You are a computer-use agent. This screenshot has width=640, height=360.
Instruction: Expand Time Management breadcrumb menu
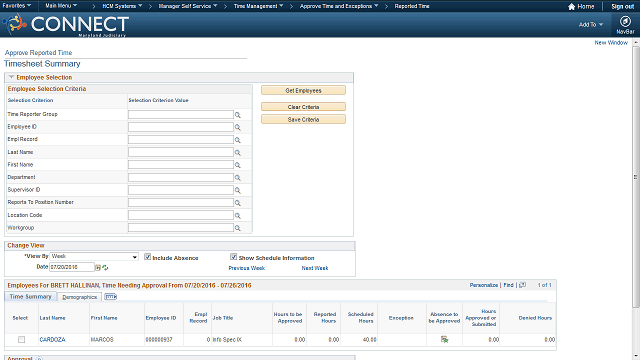(x=258, y=6)
